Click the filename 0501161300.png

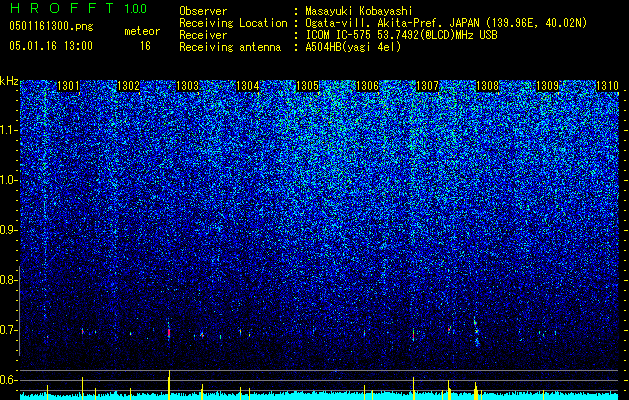coord(51,27)
